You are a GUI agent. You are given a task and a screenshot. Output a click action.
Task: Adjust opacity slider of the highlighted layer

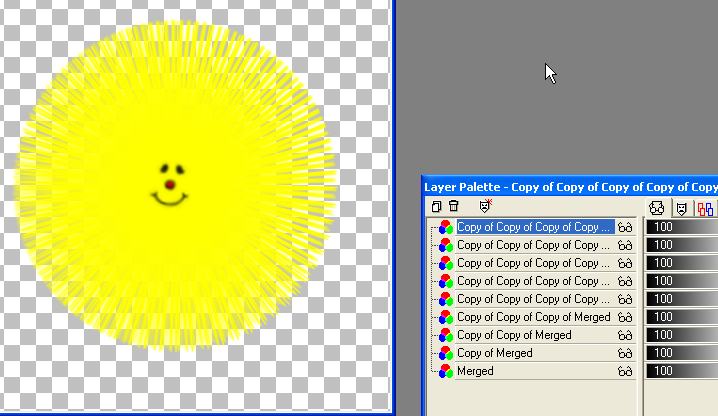pyautogui.click(x=682, y=227)
